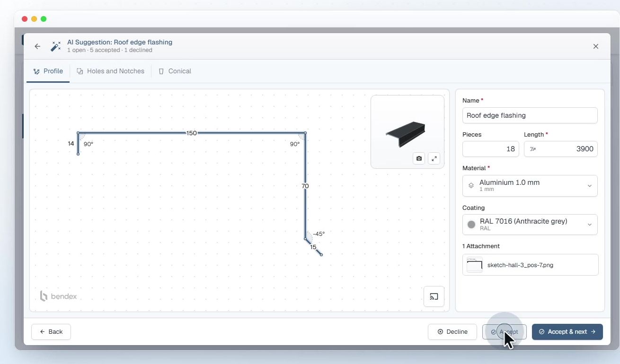The image size is (620, 364).
Task: Click the 90° angle label near the 14 segment
Action: click(x=89, y=144)
